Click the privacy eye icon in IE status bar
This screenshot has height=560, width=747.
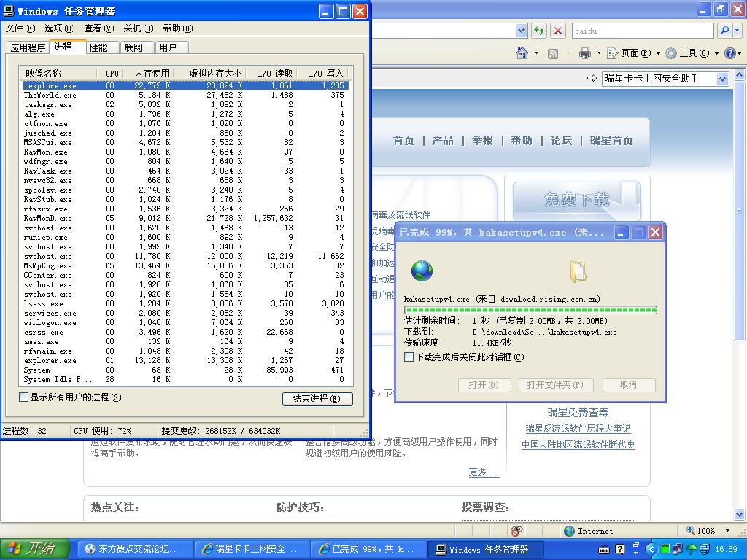click(516, 531)
